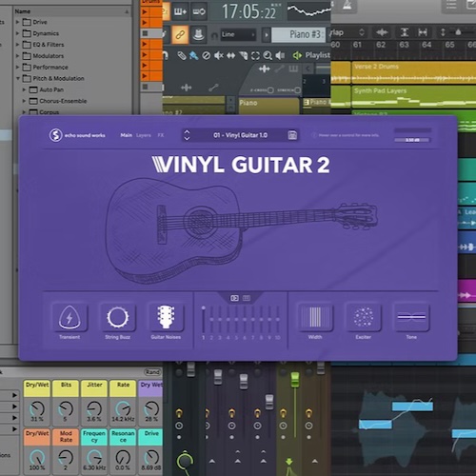Click the Playlist menu label
This screenshot has width=476, height=476.
tap(317, 55)
